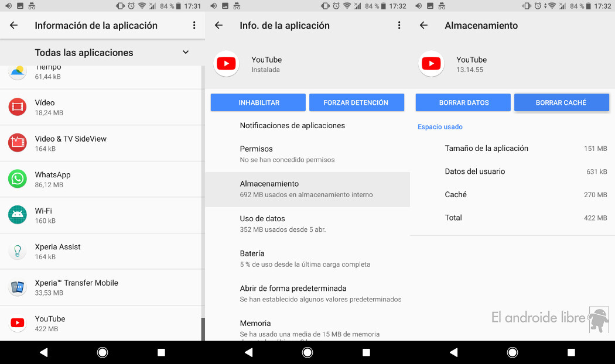Open the Batería usage item
The image size is (615, 364).
coord(307,259)
